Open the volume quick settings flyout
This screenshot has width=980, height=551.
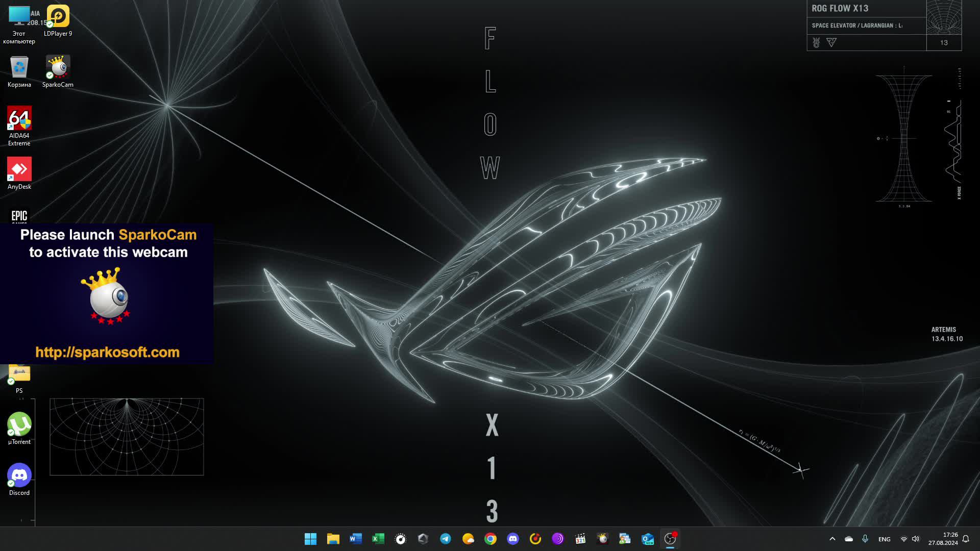pyautogui.click(x=915, y=539)
